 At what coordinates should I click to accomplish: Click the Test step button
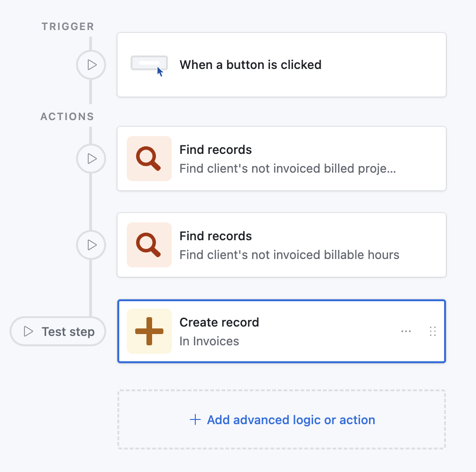click(x=58, y=332)
